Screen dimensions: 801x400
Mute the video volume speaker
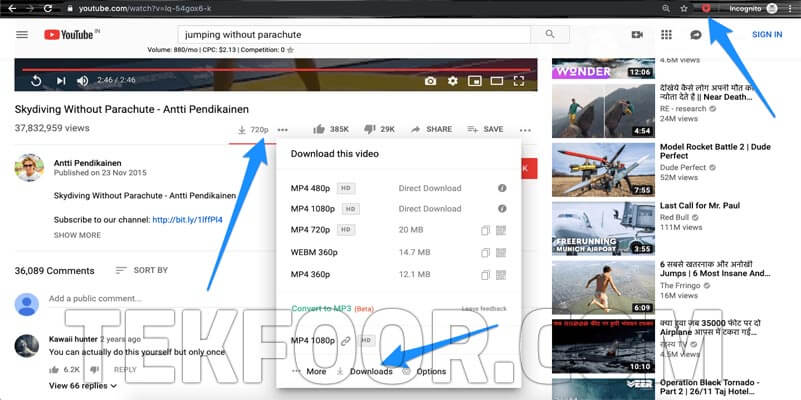(82, 81)
